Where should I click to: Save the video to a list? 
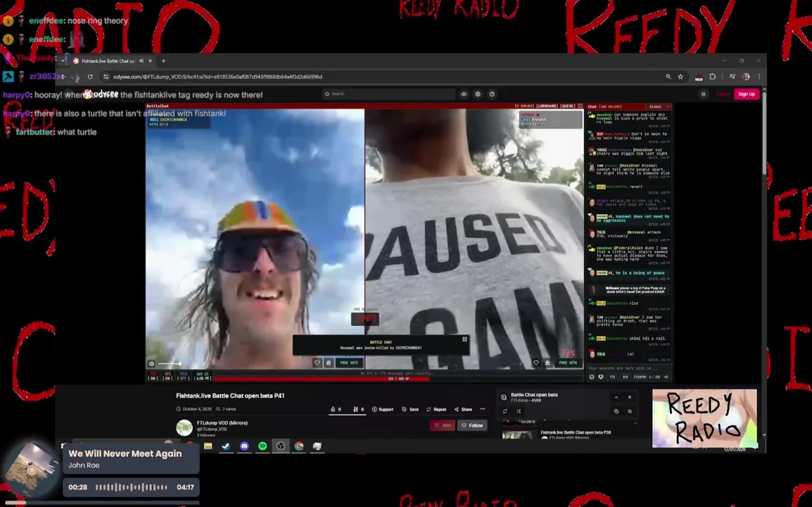(x=410, y=409)
